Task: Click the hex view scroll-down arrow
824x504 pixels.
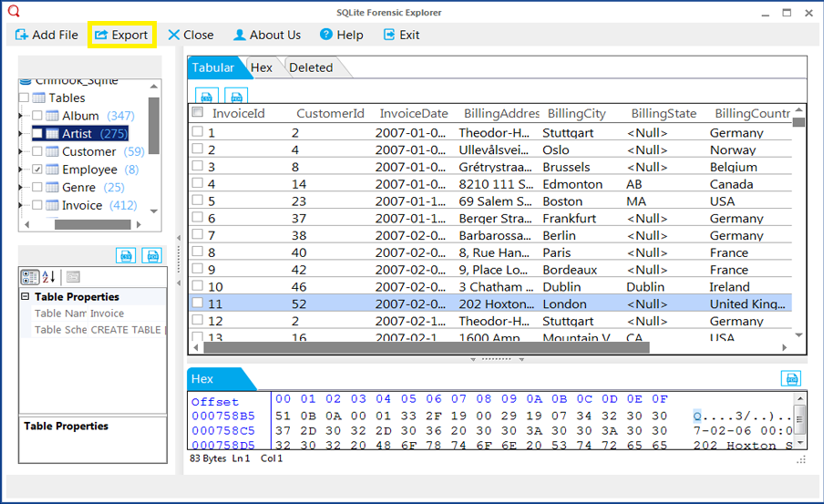Action: point(799,443)
